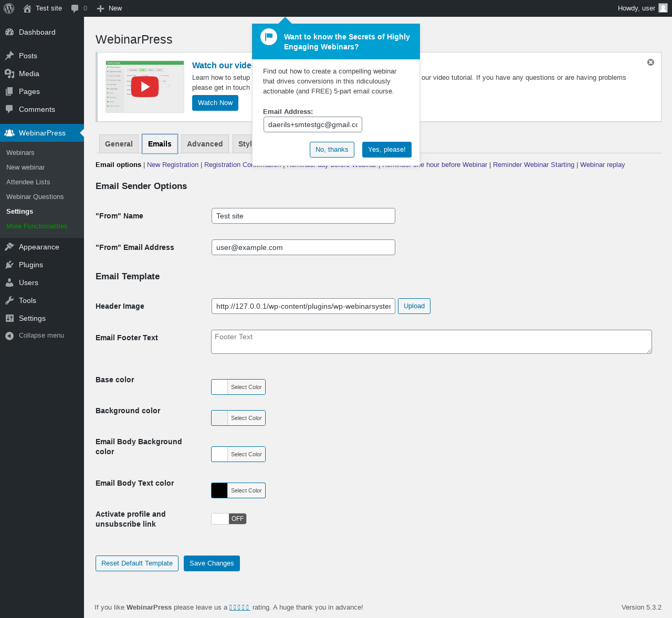Open the Email Body Text color picker

coord(238,490)
